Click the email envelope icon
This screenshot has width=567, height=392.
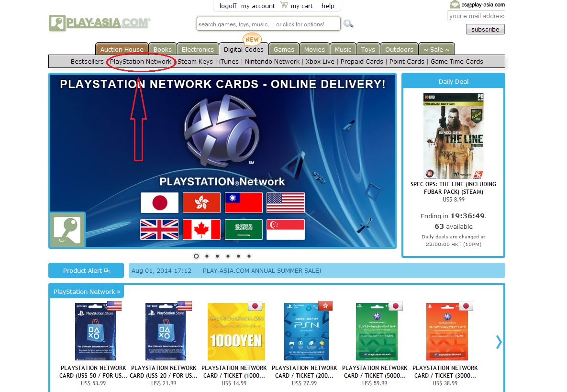coord(454,5)
